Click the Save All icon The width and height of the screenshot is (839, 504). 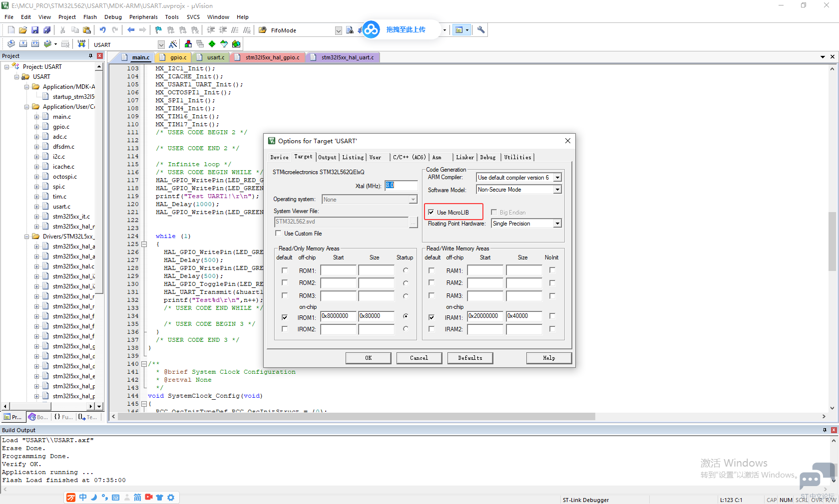tap(47, 30)
